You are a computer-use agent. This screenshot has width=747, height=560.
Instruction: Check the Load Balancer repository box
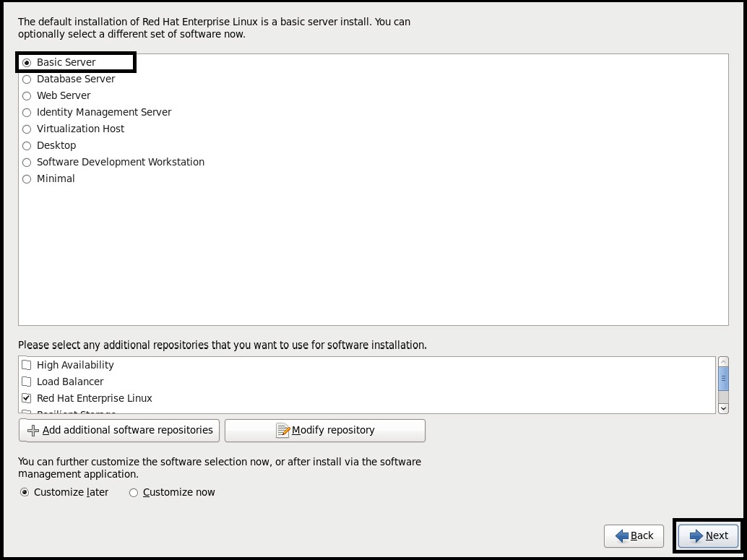(27, 382)
